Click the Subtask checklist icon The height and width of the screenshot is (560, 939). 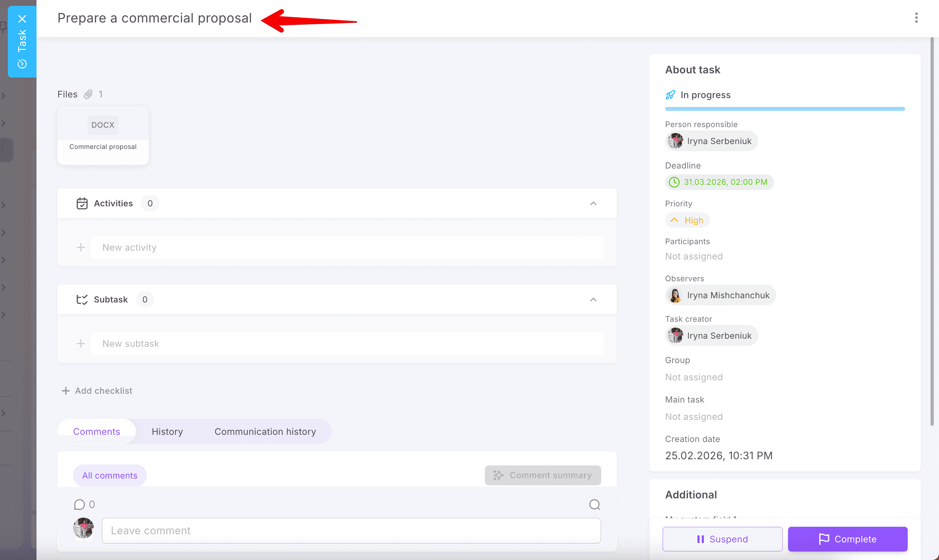point(82,300)
